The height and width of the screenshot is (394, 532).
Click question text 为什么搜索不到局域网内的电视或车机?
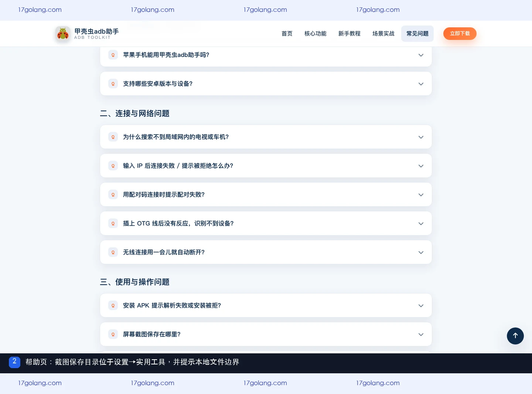[x=176, y=137]
